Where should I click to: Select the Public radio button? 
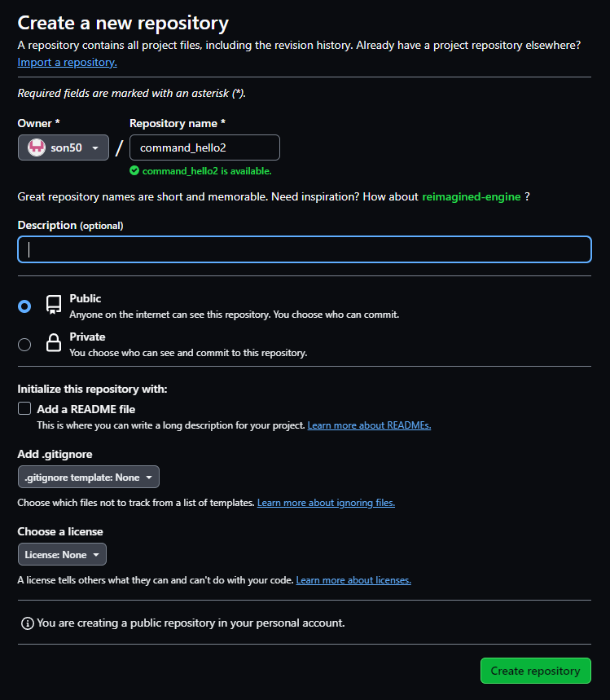[x=24, y=306]
